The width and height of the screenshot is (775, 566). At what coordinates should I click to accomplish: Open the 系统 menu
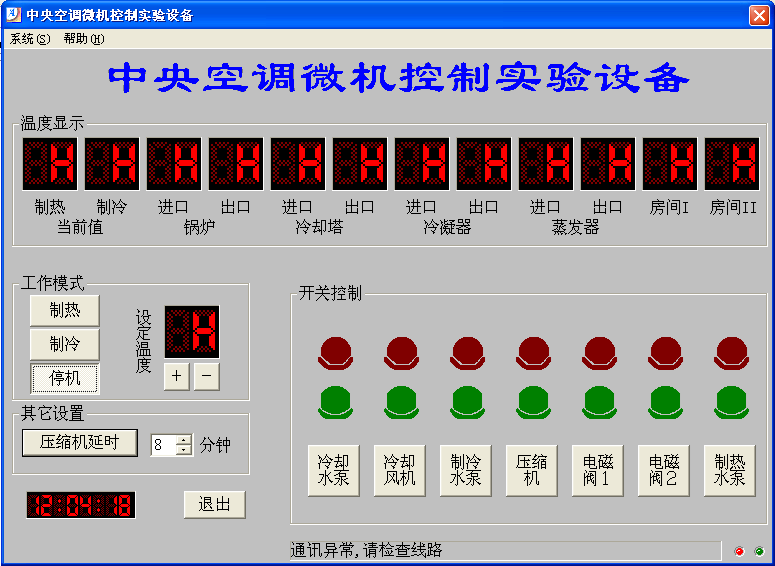29,39
